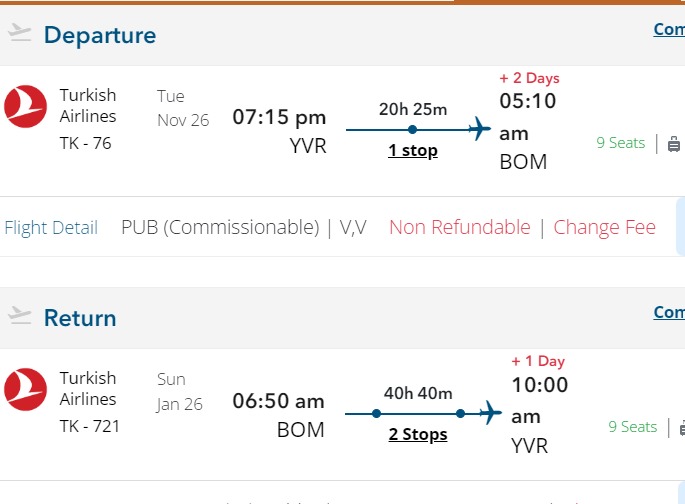
Task: Open the Flight Detail link
Action: pos(51,228)
